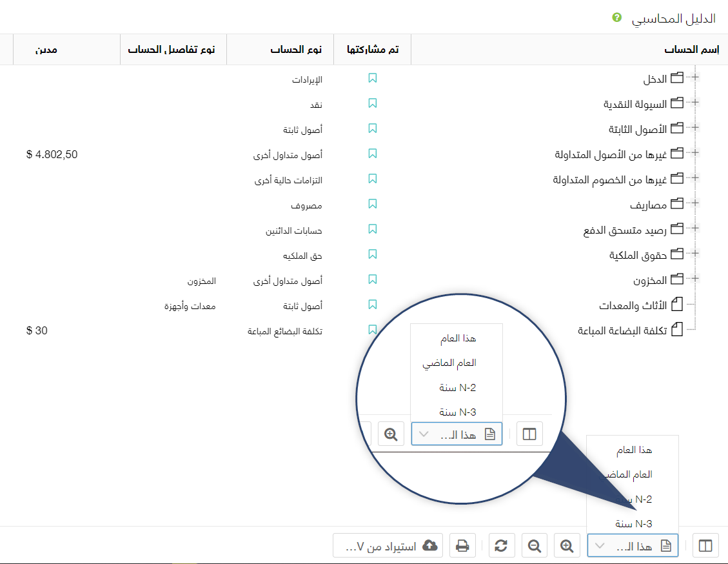Image resolution: width=728 pixels, height=564 pixels.
Task: Click the التزامات حالية أخرى type cell
Action: point(288,180)
